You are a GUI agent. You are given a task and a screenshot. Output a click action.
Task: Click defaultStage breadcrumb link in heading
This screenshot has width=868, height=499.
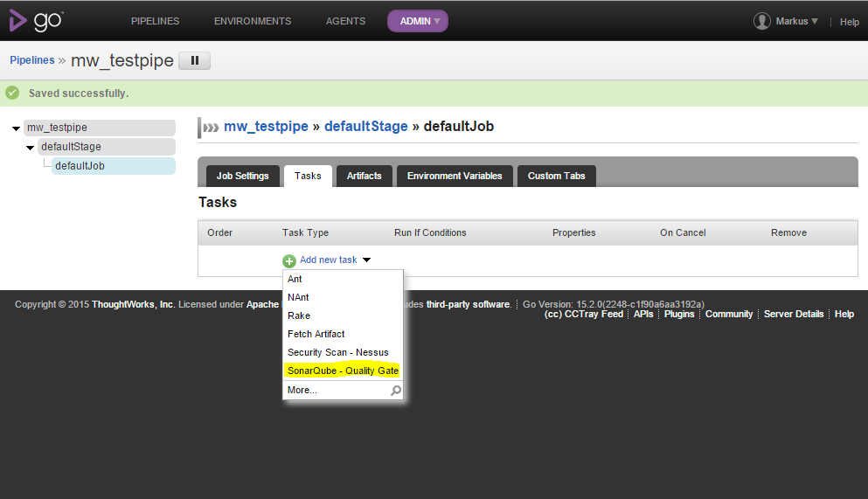(x=366, y=126)
